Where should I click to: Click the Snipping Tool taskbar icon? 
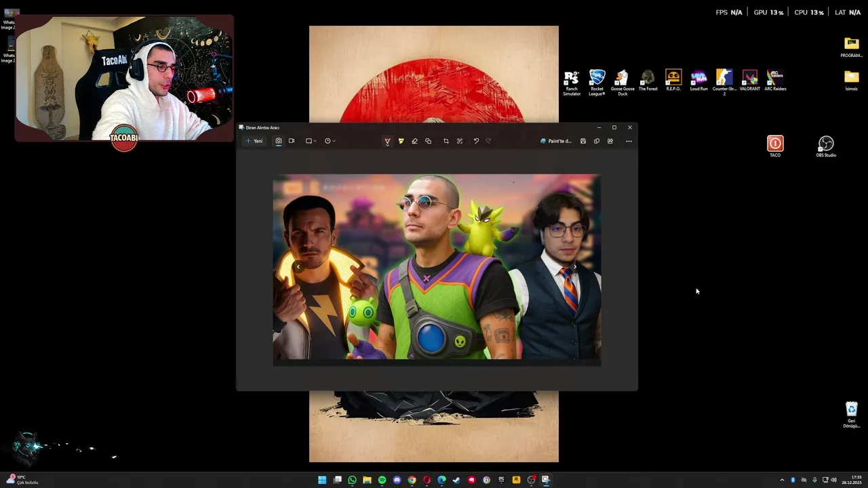[x=546, y=480]
